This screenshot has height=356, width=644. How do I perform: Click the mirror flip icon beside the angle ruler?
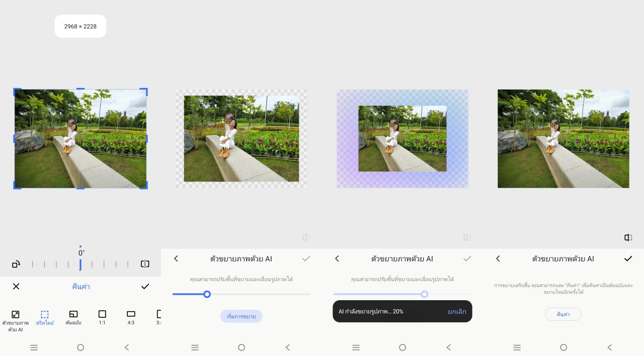145,264
